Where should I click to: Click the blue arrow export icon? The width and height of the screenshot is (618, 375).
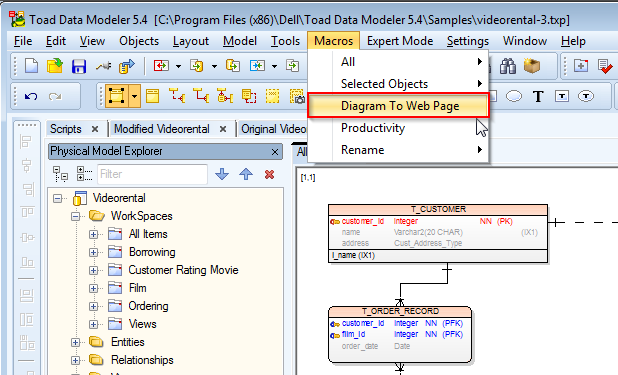(127, 66)
